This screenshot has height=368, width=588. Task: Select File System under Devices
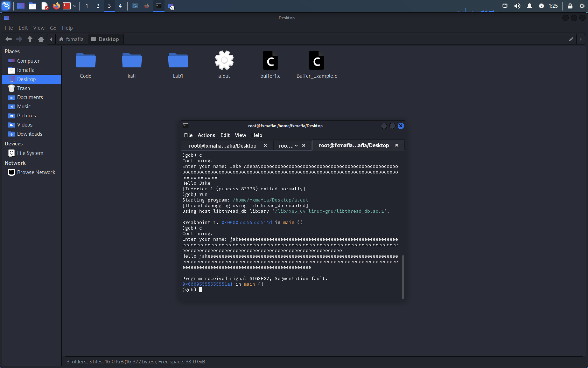31,153
